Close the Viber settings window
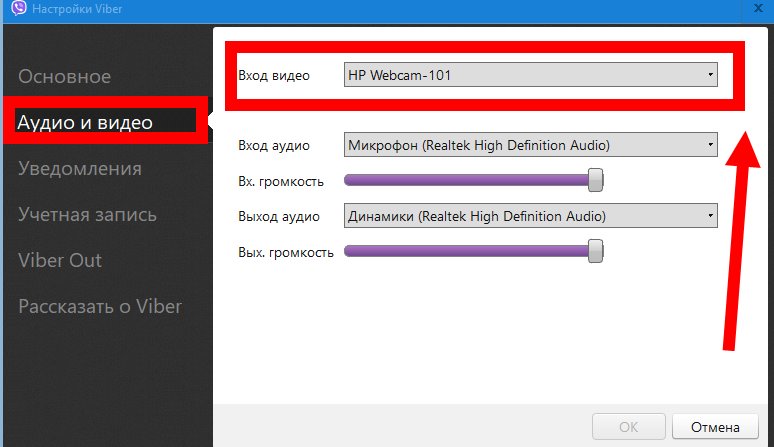This screenshot has height=447, width=774. pos(758,8)
